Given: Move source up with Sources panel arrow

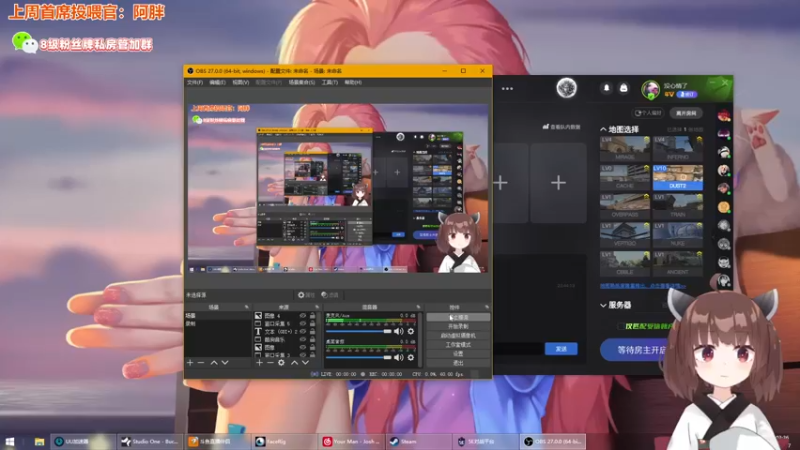Looking at the screenshot, I should pos(294,362).
